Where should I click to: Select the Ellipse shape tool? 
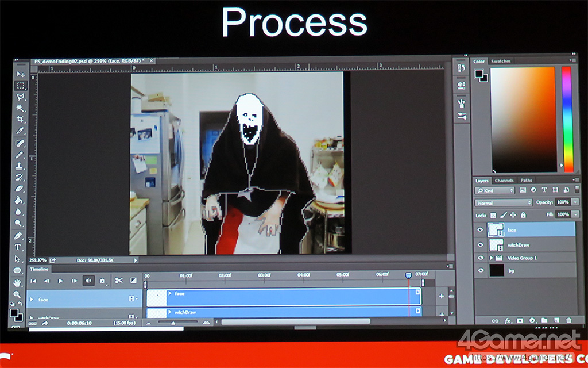coord(17,270)
